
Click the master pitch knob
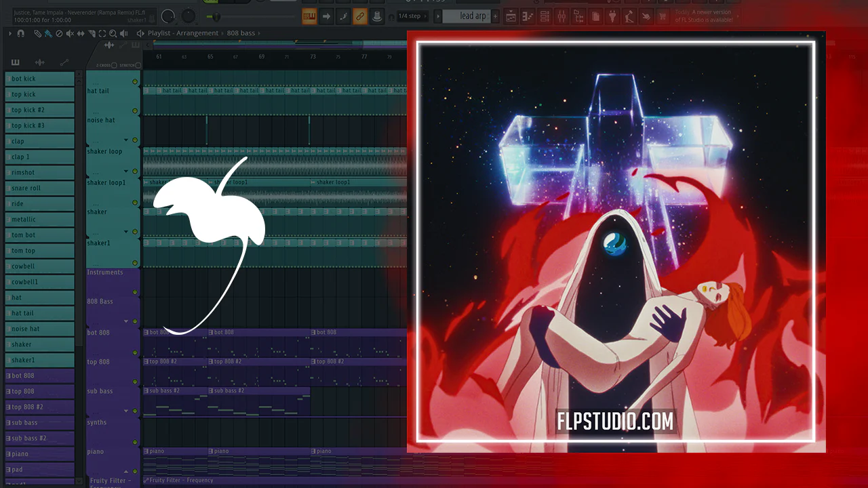point(189,16)
